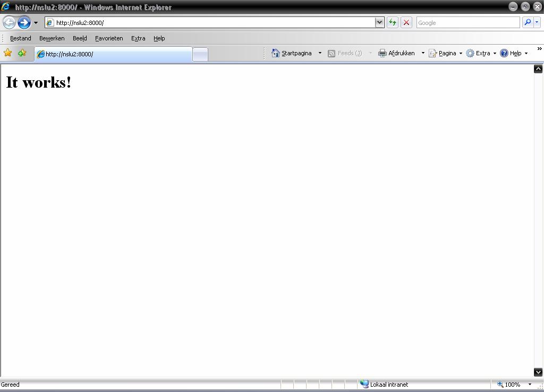The width and height of the screenshot is (544, 392).
Task: Click the search magnifier button
Action: [x=528, y=22]
